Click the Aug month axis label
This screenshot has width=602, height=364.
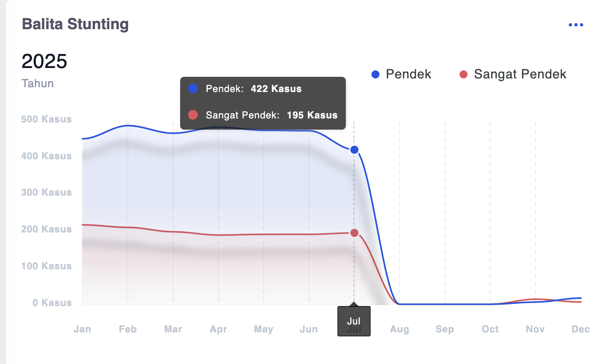pos(399,329)
